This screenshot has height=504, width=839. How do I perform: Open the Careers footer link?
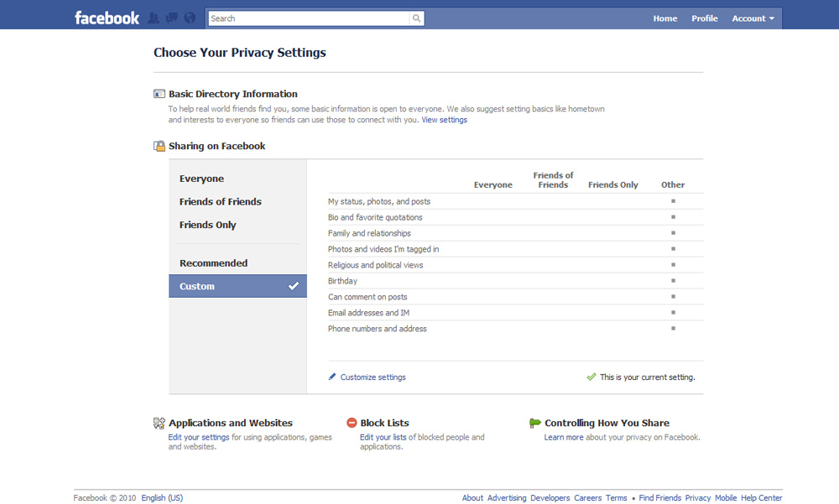[x=587, y=497]
